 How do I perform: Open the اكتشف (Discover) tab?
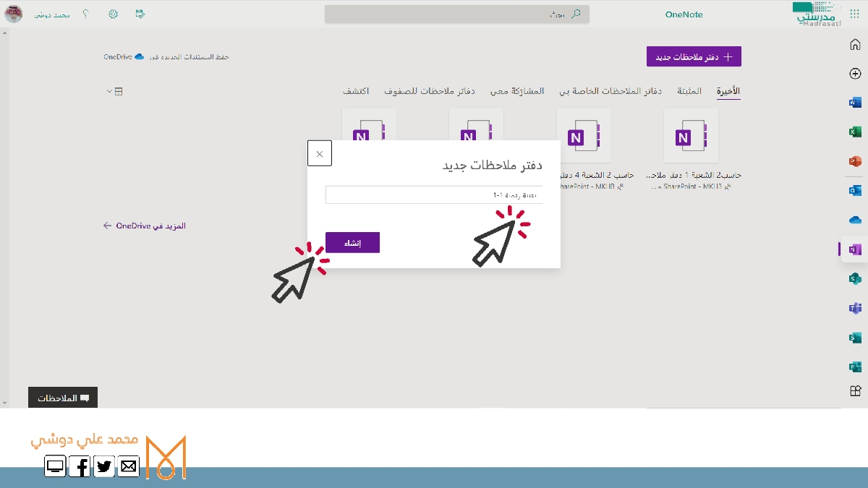coord(356,91)
